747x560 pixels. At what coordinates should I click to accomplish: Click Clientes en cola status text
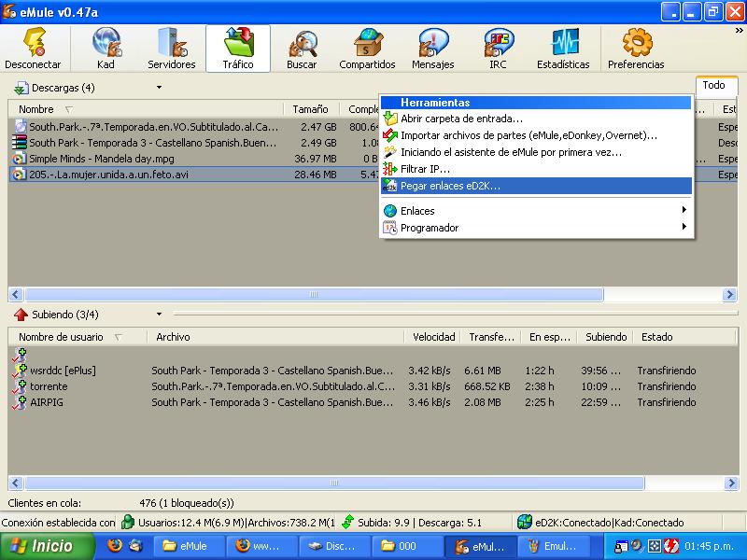[44, 503]
